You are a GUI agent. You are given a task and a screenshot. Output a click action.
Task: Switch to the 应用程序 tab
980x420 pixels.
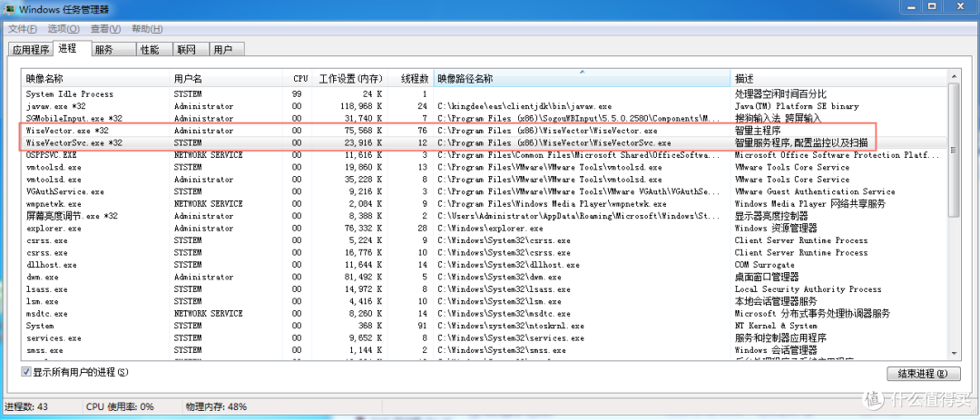point(31,50)
